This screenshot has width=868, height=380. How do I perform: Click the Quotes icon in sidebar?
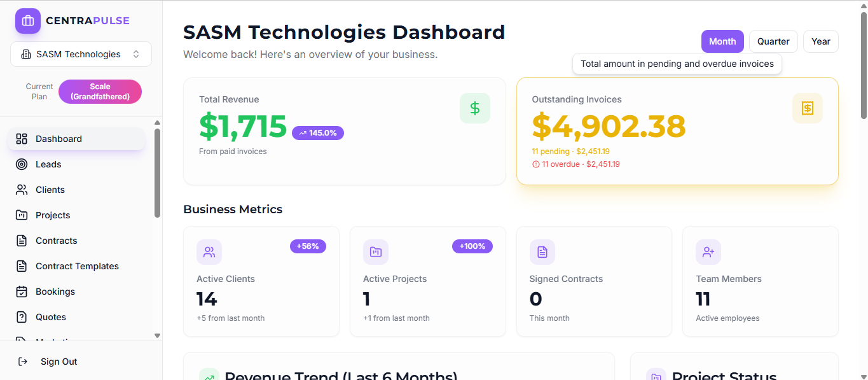[21, 317]
